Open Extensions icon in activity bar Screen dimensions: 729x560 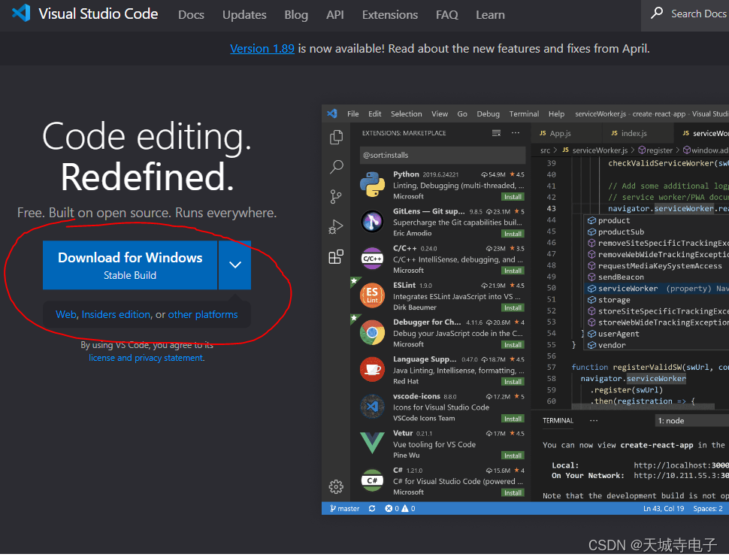[x=336, y=257]
